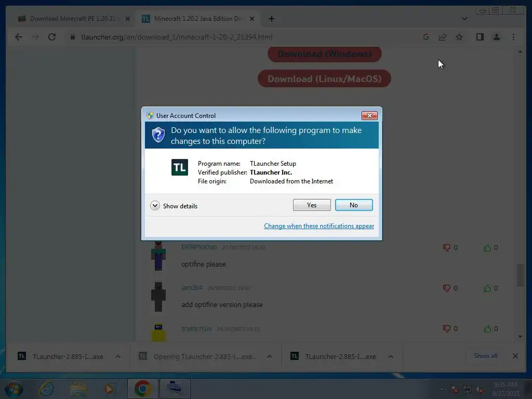Open Windows Explorer folder from taskbar
The height and width of the screenshot is (399, 532).
[x=78, y=389]
